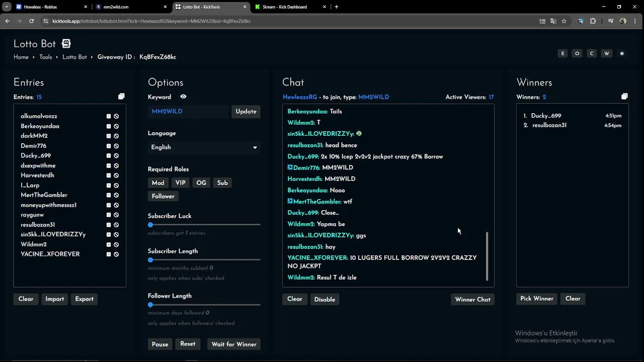The width and height of the screenshot is (644, 362).
Task: Copy the winners list with the clipboard icon
Action: (x=624, y=97)
